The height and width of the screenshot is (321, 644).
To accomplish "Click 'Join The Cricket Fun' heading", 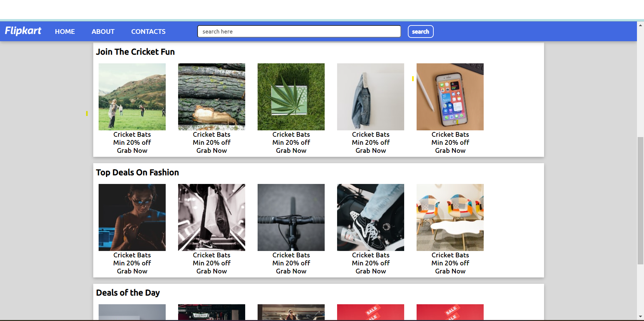I will coord(135,52).
